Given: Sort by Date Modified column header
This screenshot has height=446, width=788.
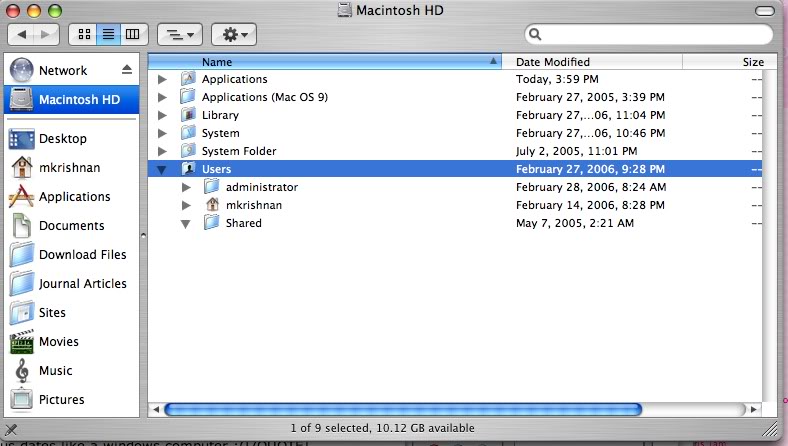Looking at the screenshot, I should tap(592, 62).
